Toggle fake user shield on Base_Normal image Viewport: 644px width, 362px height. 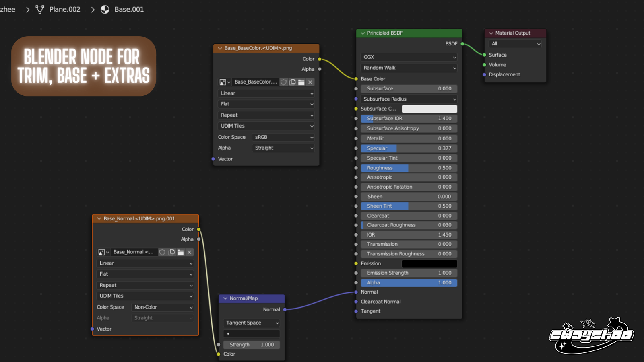tap(162, 252)
